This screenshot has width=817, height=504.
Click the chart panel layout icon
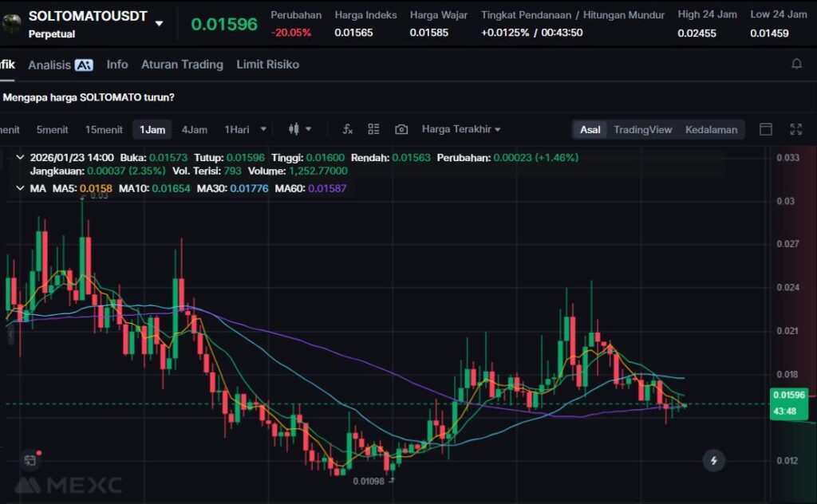point(766,129)
